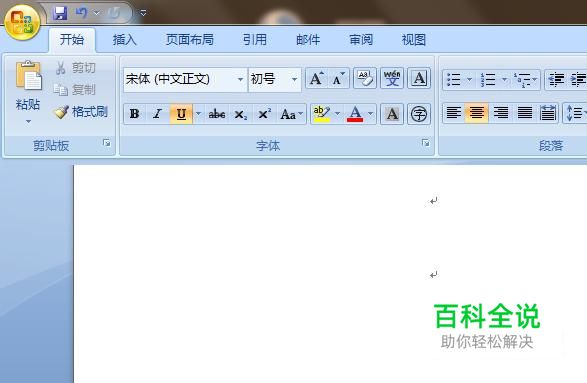Expand the font size dropdown arrow
The height and width of the screenshot is (383, 587).
coord(294,79)
